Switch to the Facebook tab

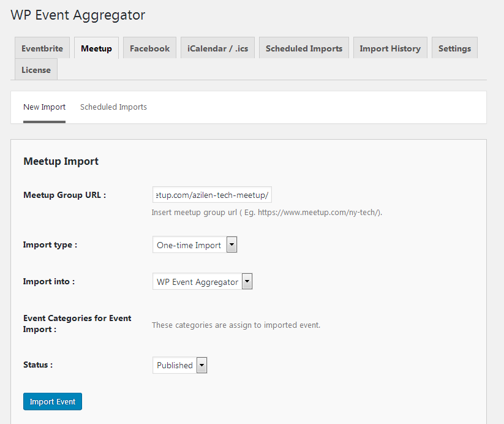[x=149, y=48]
